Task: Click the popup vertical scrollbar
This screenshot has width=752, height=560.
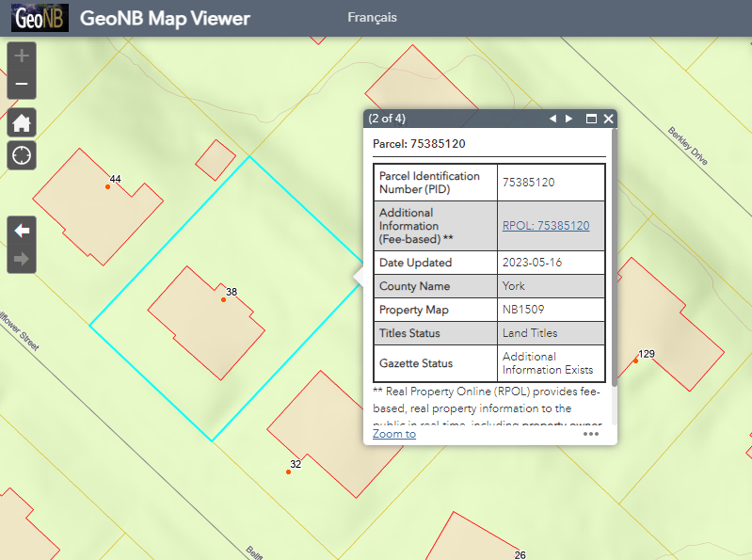Action: coord(615,257)
